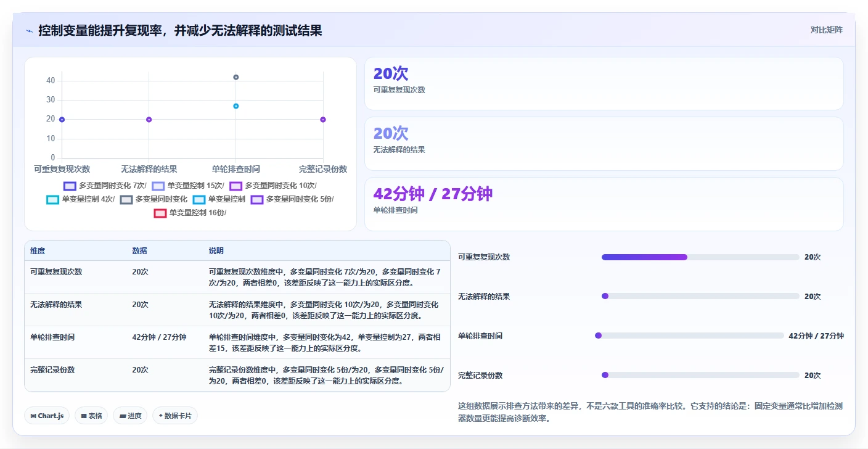
Task: Click the sparkle icon in 数据卡片 tag
Action: tap(161, 416)
